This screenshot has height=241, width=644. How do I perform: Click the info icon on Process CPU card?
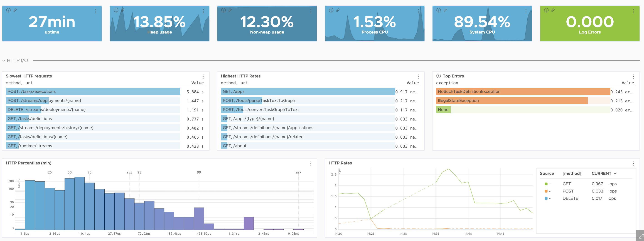331,10
